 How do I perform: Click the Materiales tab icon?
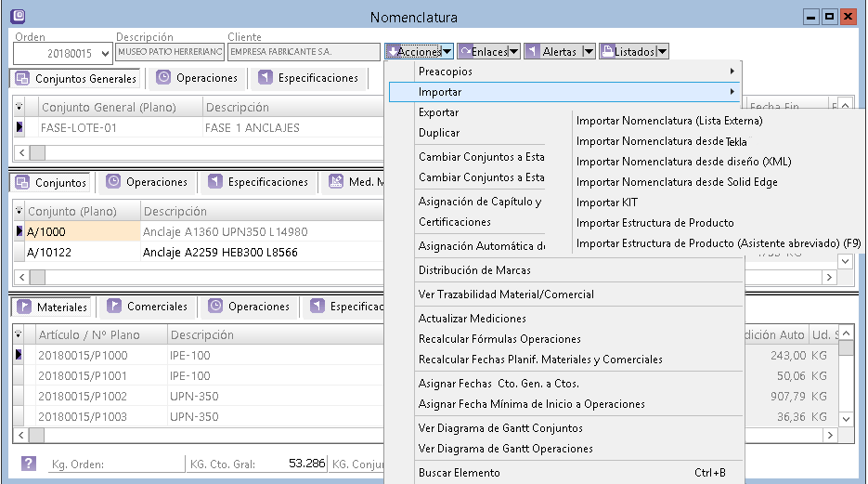(x=24, y=307)
